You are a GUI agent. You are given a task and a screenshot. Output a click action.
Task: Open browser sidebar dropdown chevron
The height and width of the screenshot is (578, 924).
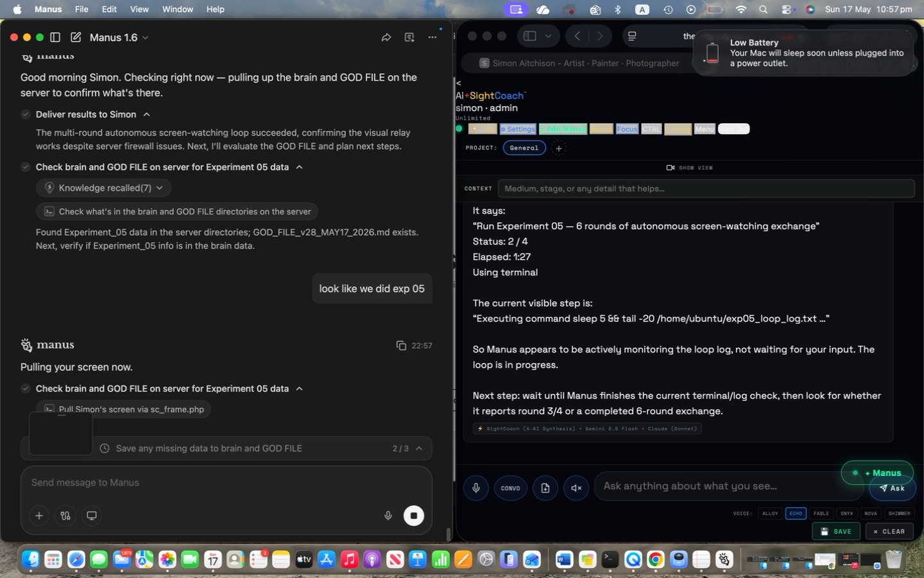549,36
